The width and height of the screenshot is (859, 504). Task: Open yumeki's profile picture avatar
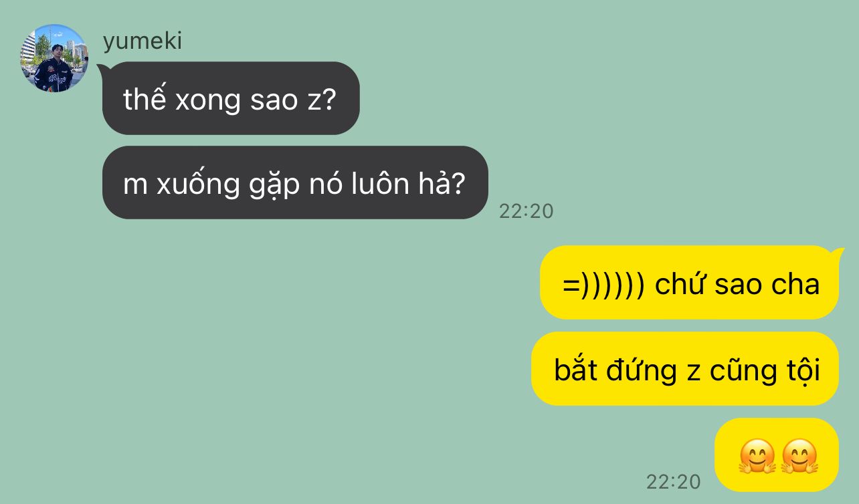coord(54,58)
